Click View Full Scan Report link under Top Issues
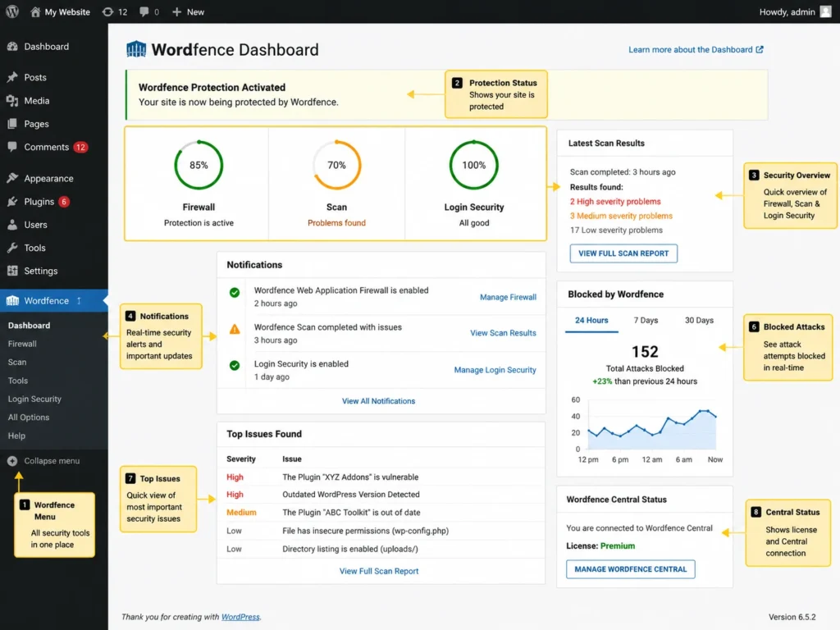Viewport: 840px width, 630px height. pos(379,571)
